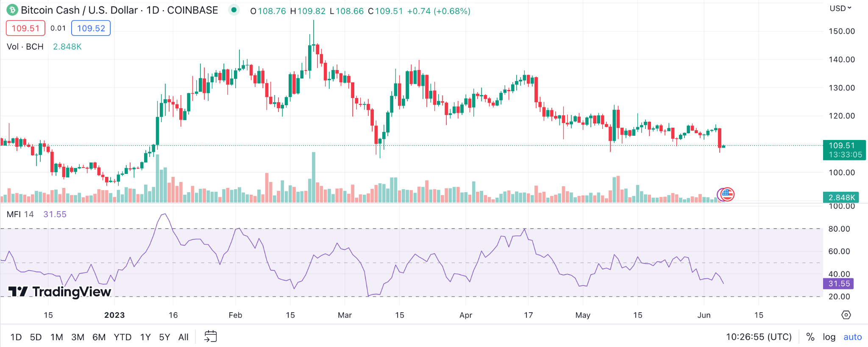
Task: Click the high price value H109.82
Action: [x=308, y=11]
